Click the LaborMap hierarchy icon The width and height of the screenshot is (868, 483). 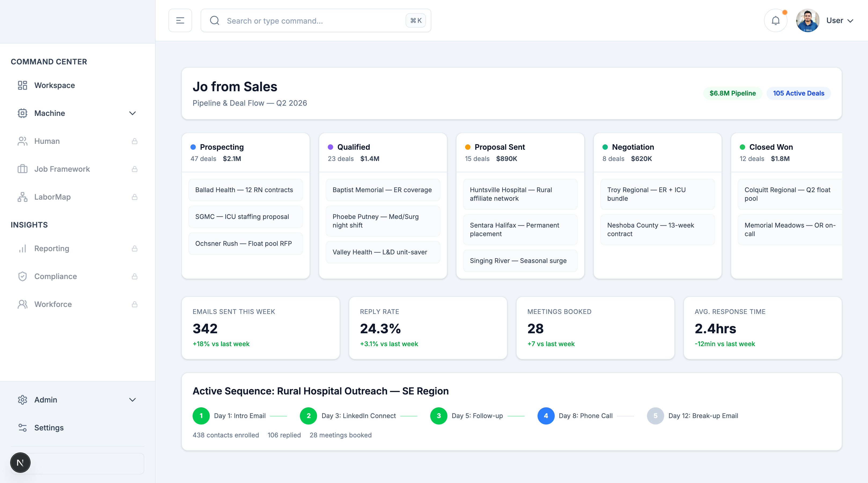pos(22,197)
